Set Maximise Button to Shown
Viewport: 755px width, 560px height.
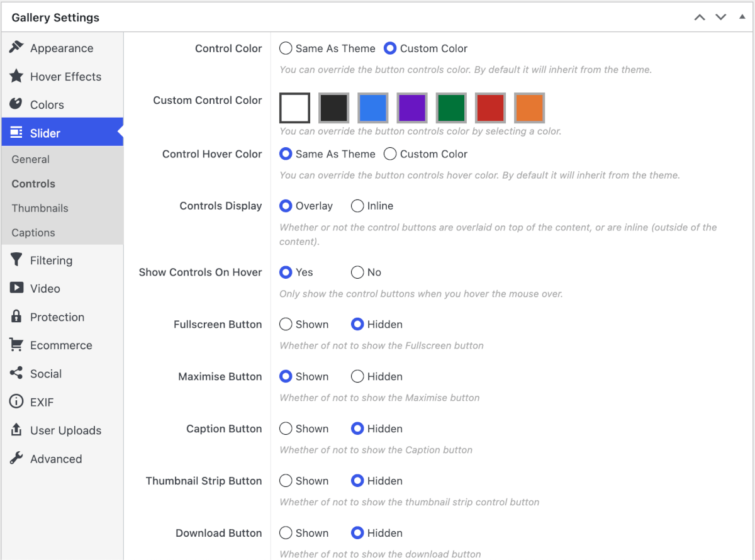coord(286,376)
